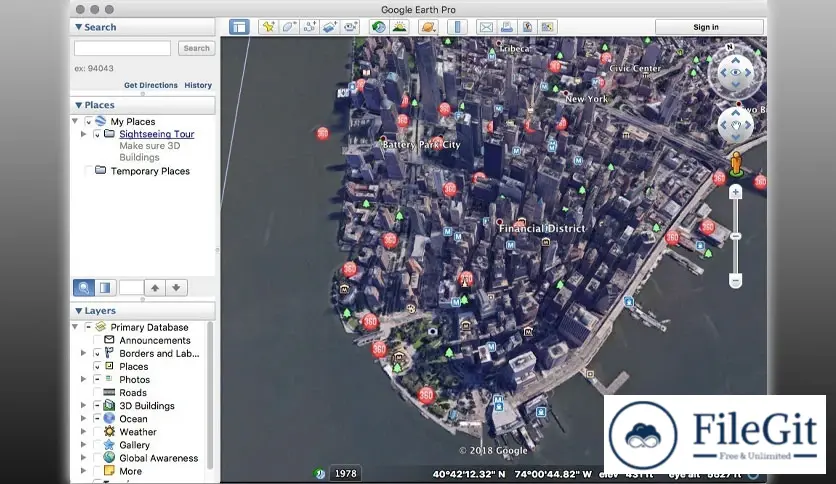The height and width of the screenshot is (484, 836).
Task: Expand the Gallery layer group
Action: pos(84,445)
